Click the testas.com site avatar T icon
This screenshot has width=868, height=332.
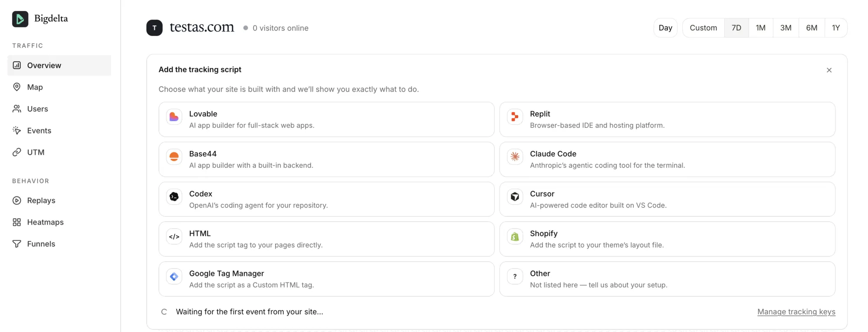155,28
